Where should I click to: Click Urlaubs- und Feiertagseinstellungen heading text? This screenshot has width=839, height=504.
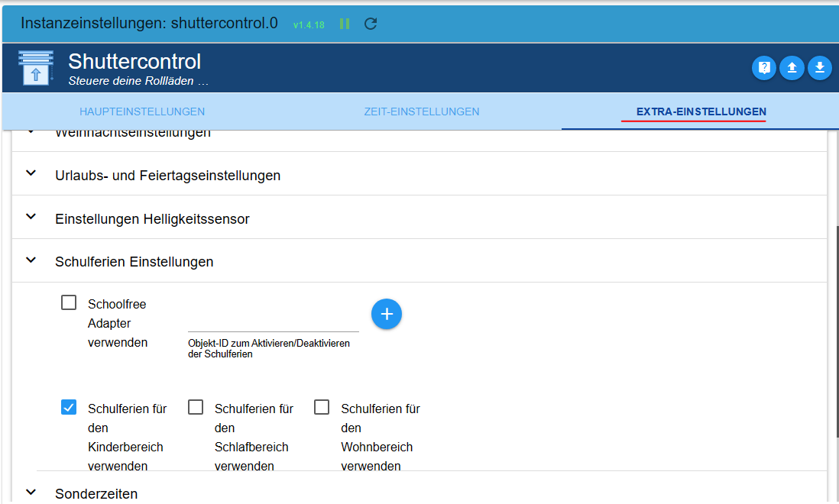(167, 176)
